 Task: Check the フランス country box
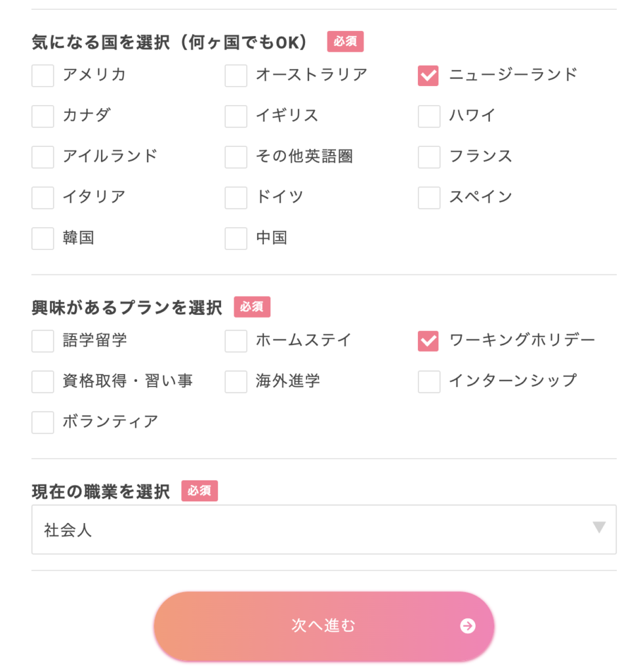[x=428, y=157]
